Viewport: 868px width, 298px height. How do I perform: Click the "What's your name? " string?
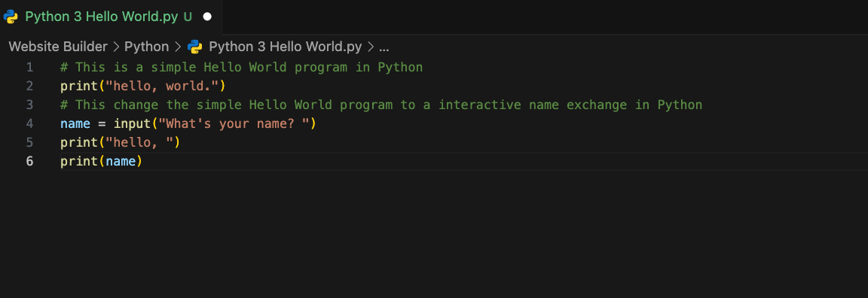point(234,124)
